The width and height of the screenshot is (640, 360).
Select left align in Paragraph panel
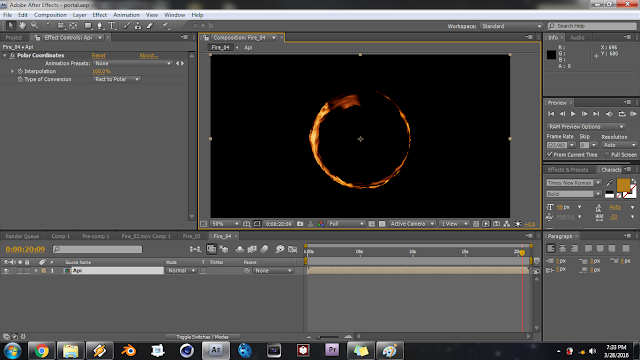[551, 248]
